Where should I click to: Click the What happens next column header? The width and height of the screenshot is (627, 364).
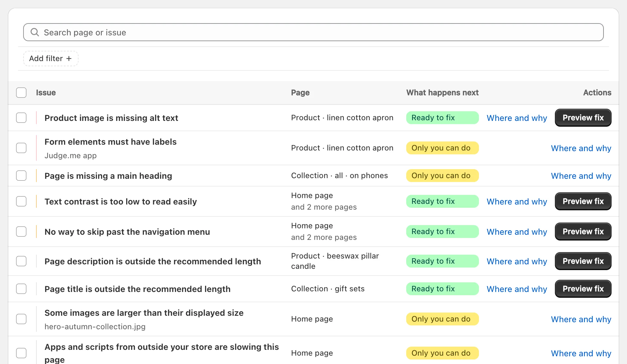coord(442,93)
